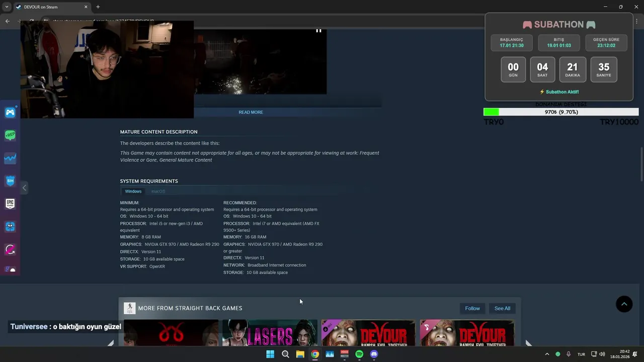Open the volume tray icon

click(602, 354)
